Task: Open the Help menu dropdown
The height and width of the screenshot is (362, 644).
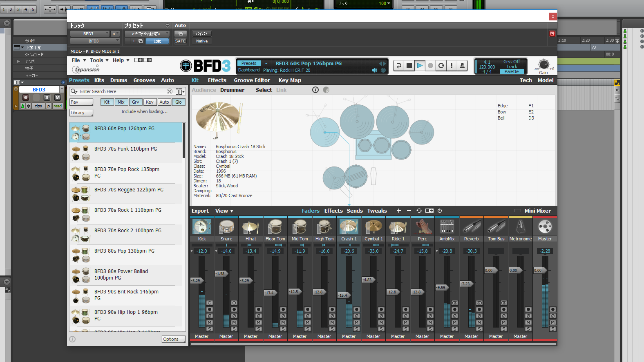Action: coord(121,60)
